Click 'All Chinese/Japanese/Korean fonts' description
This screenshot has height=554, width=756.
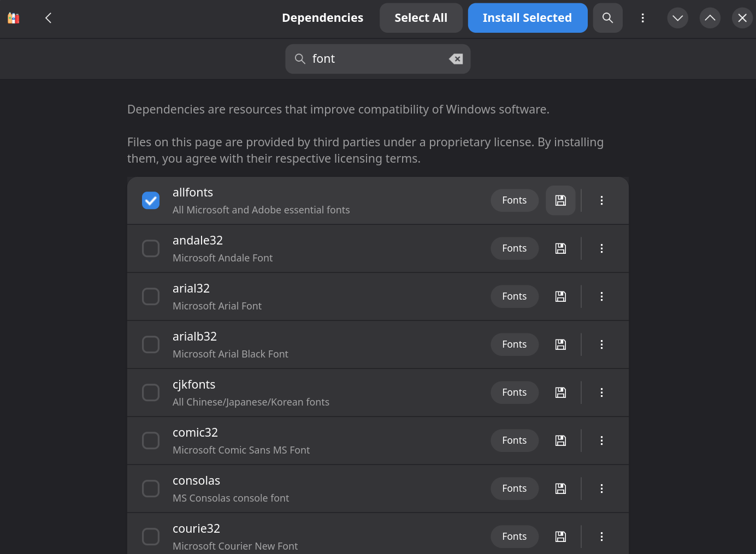(x=251, y=402)
